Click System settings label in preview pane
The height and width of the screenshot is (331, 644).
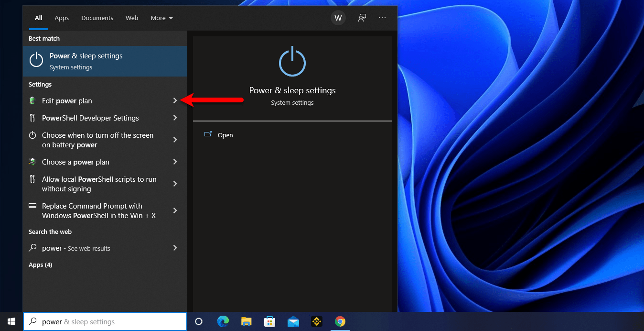[x=292, y=103]
